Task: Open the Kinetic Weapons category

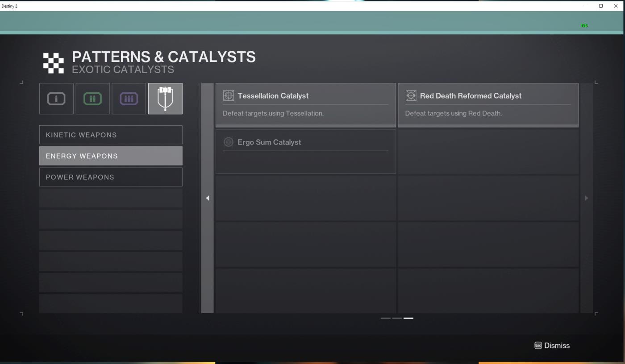Action: click(111, 135)
